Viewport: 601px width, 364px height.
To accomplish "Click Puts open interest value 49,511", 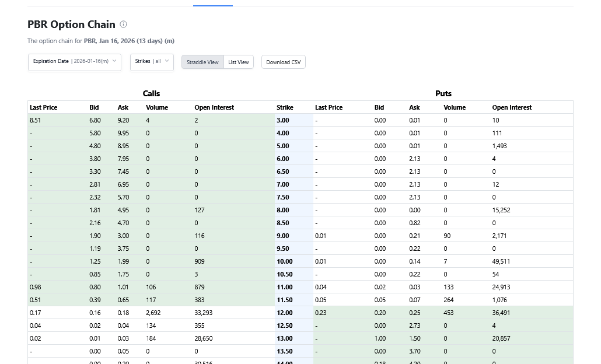I will [x=501, y=261].
